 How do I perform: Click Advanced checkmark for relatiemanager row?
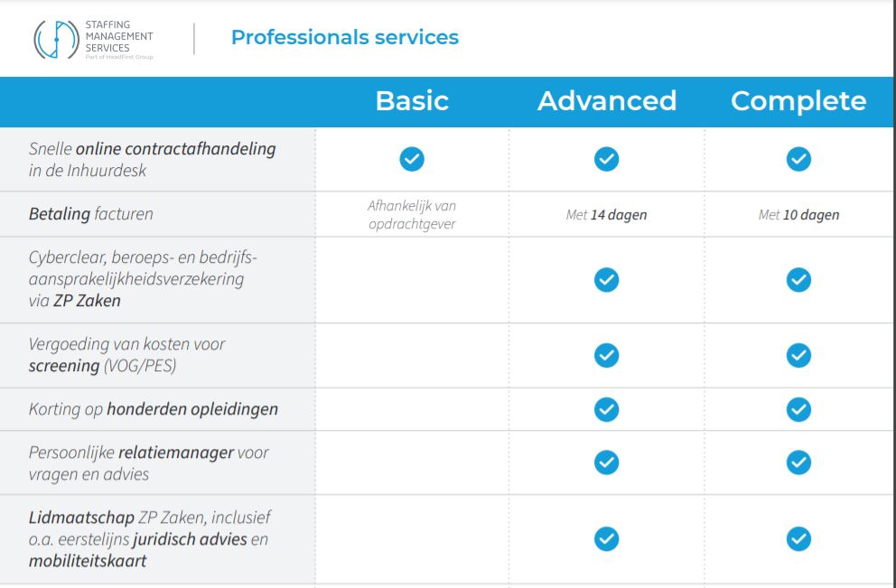point(606,462)
